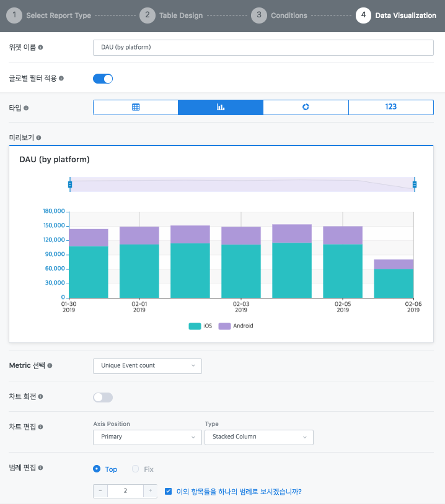Select the Fix legend radio button
This screenshot has height=504, width=445.
pyautogui.click(x=136, y=469)
